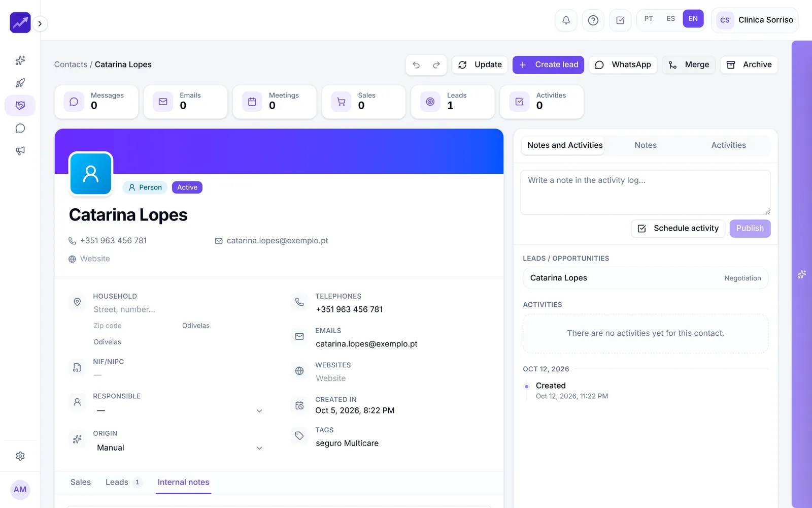Open the rocket item in sidebar
The image size is (812, 508).
pyautogui.click(x=20, y=83)
